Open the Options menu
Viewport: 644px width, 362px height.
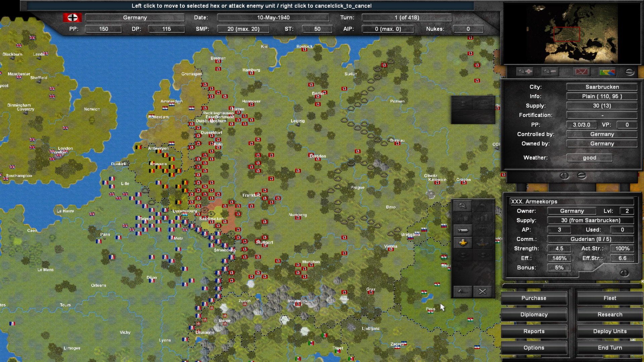[x=534, y=348]
